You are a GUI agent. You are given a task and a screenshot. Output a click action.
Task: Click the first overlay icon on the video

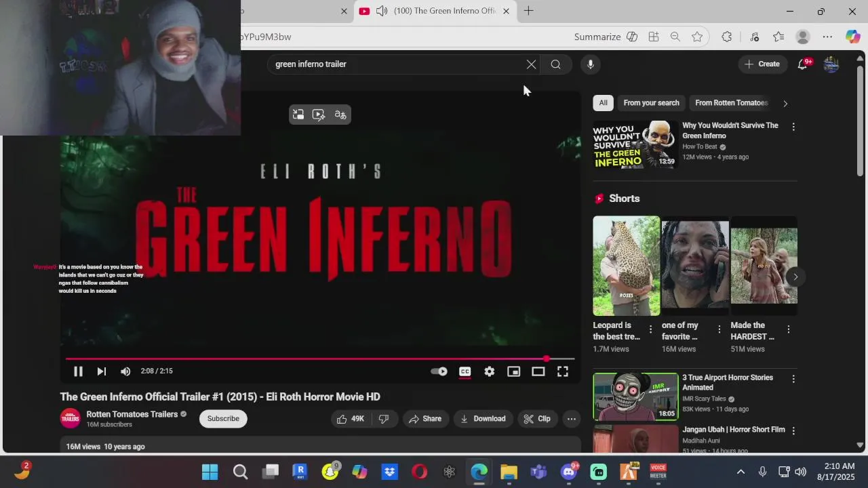[x=298, y=115]
